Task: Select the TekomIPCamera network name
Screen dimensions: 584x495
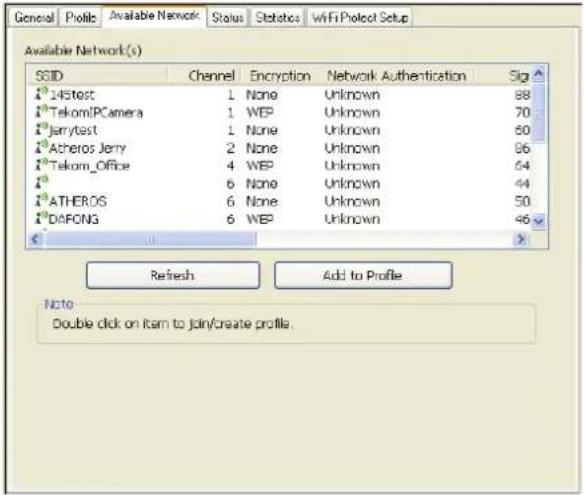Action: 96,112
